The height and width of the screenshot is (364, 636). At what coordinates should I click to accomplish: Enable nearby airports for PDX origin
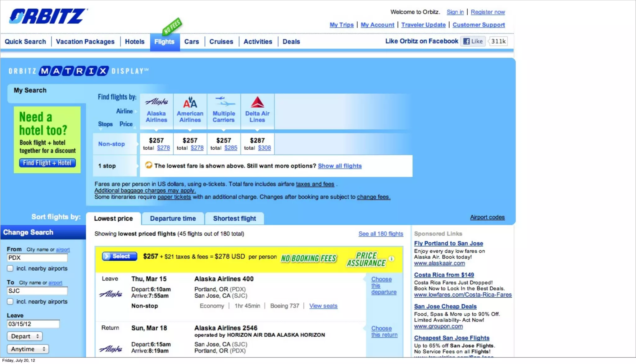click(x=10, y=268)
